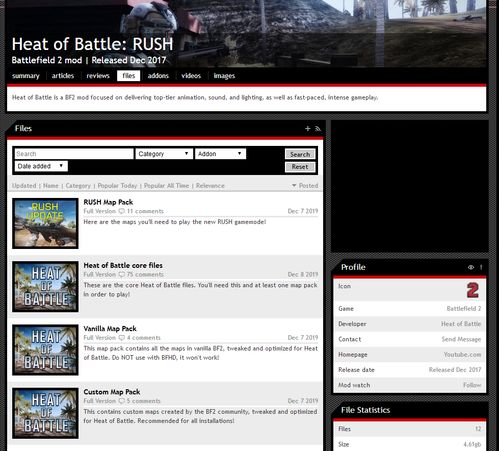Click comment bubble icon for Heat of Battle core files
Screen dimensions: 499x451
[122, 274]
